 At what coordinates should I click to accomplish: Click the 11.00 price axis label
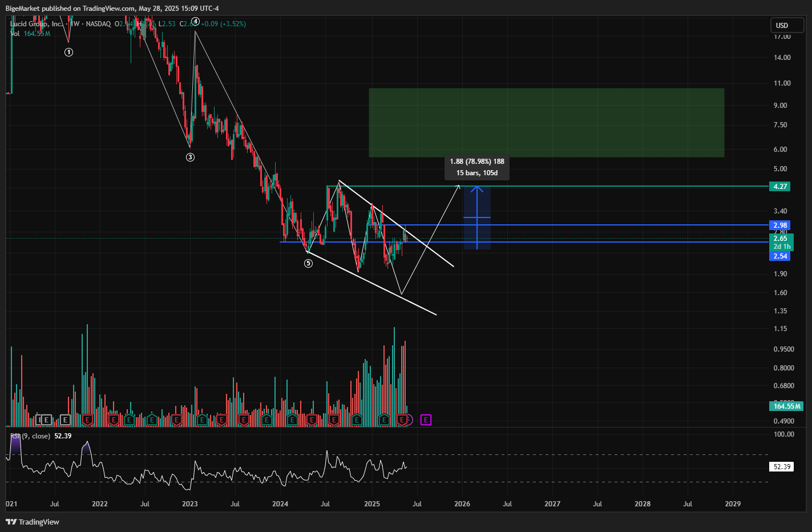pyautogui.click(x=782, y=83)
